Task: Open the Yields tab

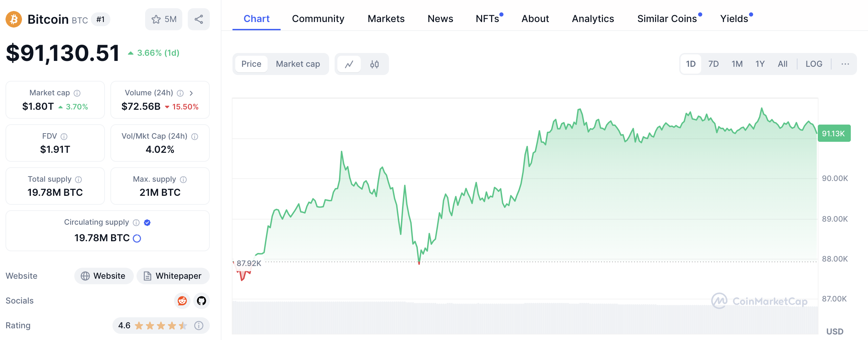Action: click(x=735, y=19)
